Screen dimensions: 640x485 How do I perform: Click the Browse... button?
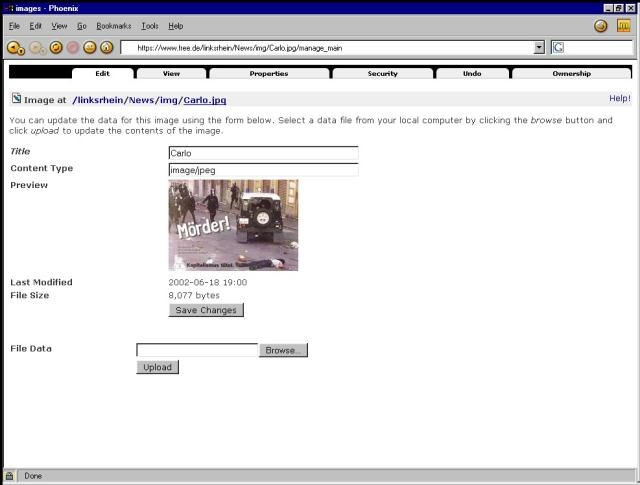[x=284, y=350]
